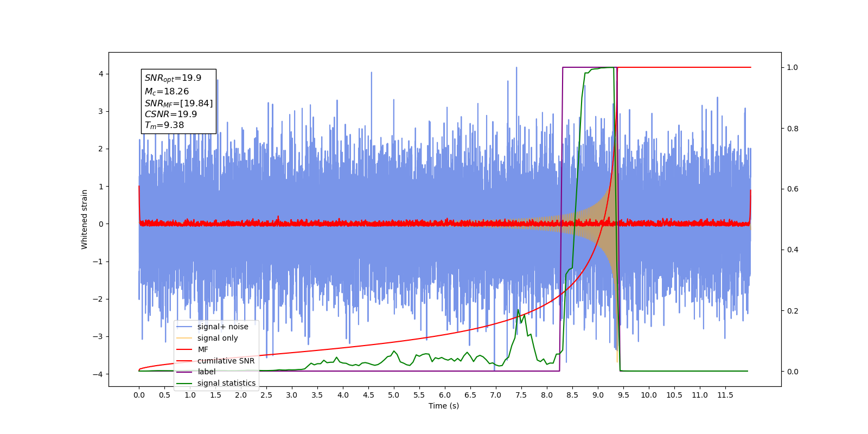
Task: Click the 4 tick on the strain axis
Action: tap(101, 74)
